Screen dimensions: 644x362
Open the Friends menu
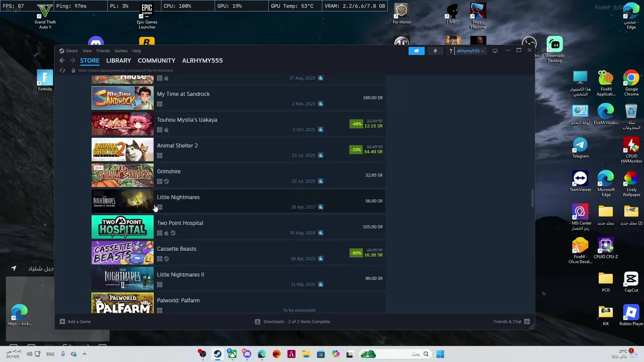pyautogui.click(x=103, y=51)
